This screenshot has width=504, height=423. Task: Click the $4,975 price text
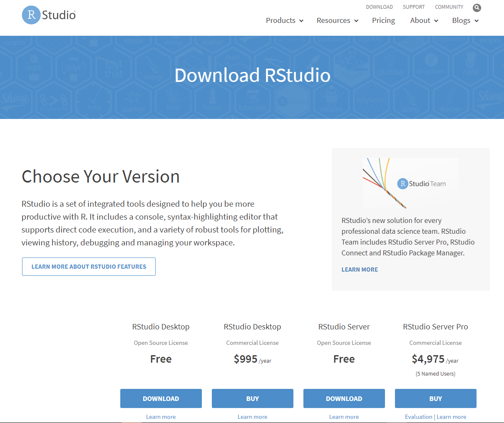(428, 359)
